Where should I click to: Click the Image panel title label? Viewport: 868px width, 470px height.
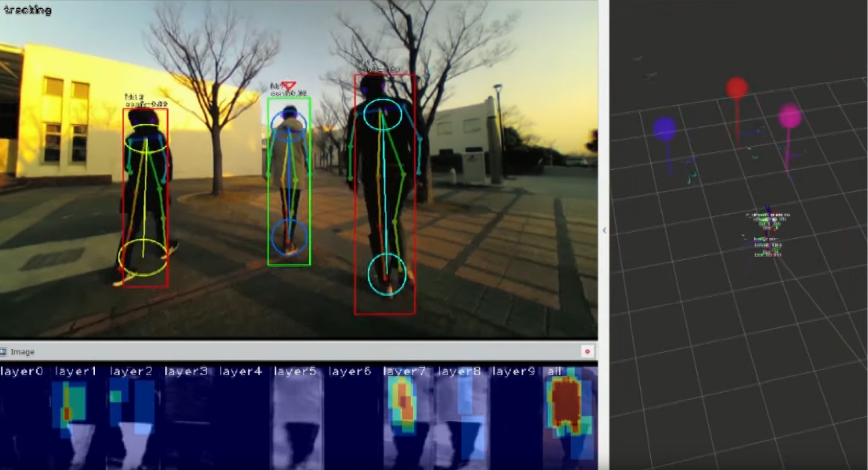coord(23,352)
